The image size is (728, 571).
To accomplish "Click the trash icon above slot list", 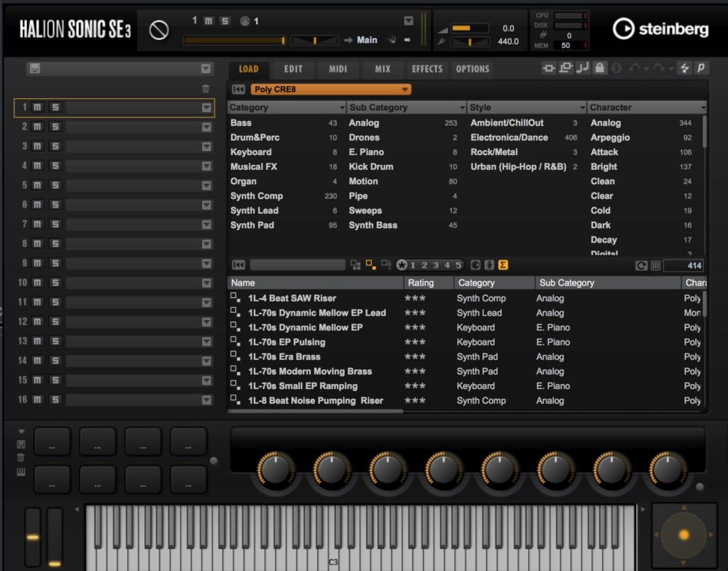I will (x=205, y=88).
